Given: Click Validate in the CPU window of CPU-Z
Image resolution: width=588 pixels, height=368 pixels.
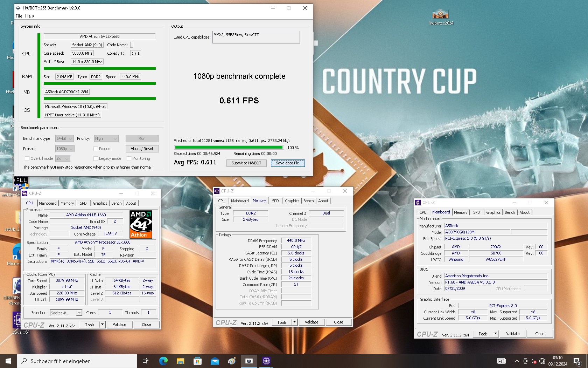Looking at the screenshot, I should point(119,325).
